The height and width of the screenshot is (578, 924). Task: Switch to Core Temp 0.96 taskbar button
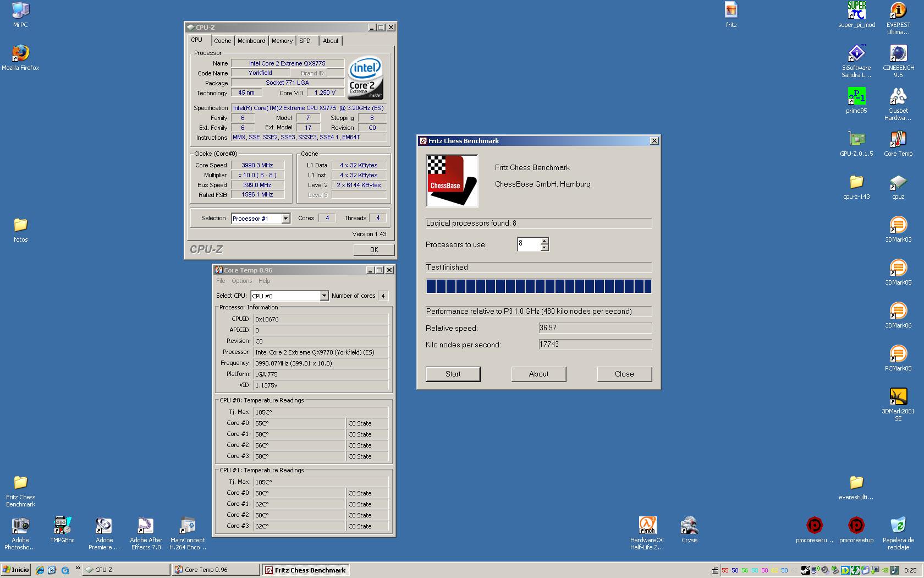coord(216,570)
